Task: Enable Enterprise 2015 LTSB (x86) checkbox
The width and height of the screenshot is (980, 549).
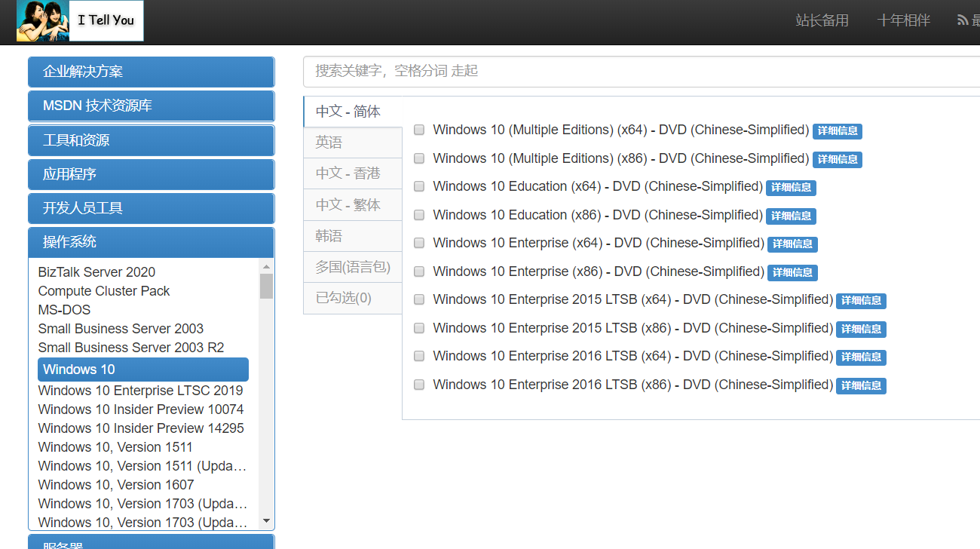Action: (x=419, y=328)
